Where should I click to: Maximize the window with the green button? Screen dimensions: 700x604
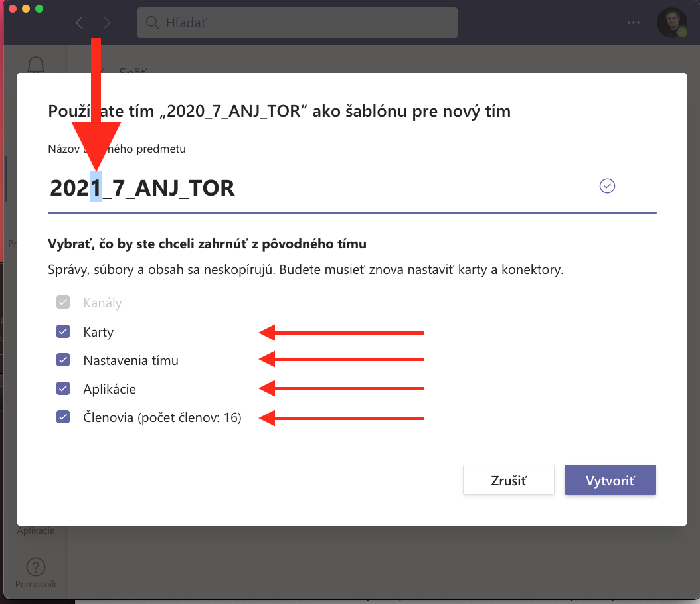click(x=39, y=9)
